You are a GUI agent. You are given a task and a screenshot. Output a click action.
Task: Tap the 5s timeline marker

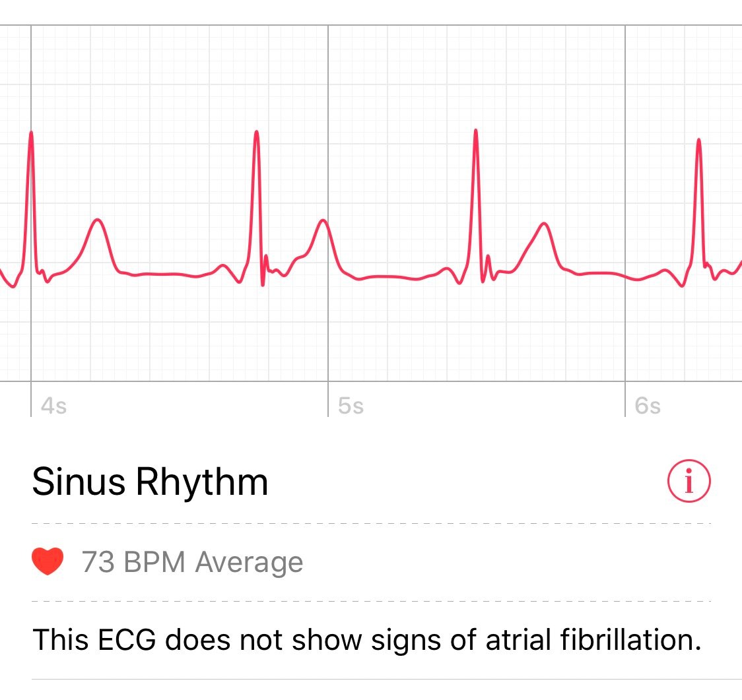(x=351, y=406)
